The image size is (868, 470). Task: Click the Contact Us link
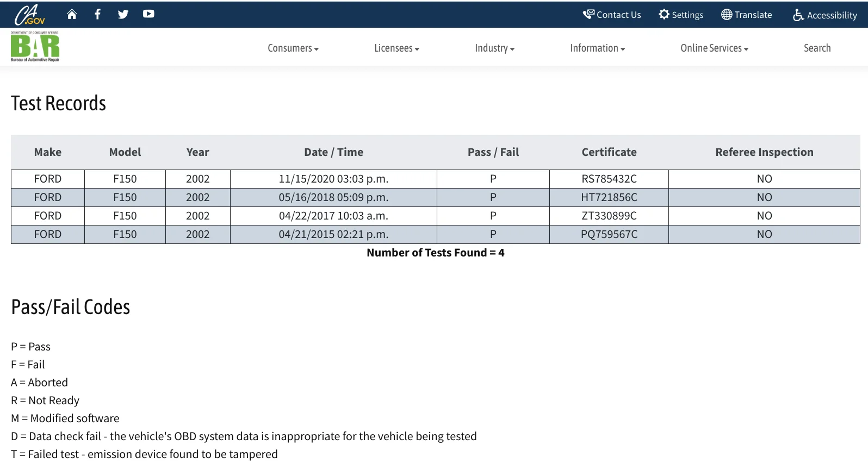coord(612,15)
